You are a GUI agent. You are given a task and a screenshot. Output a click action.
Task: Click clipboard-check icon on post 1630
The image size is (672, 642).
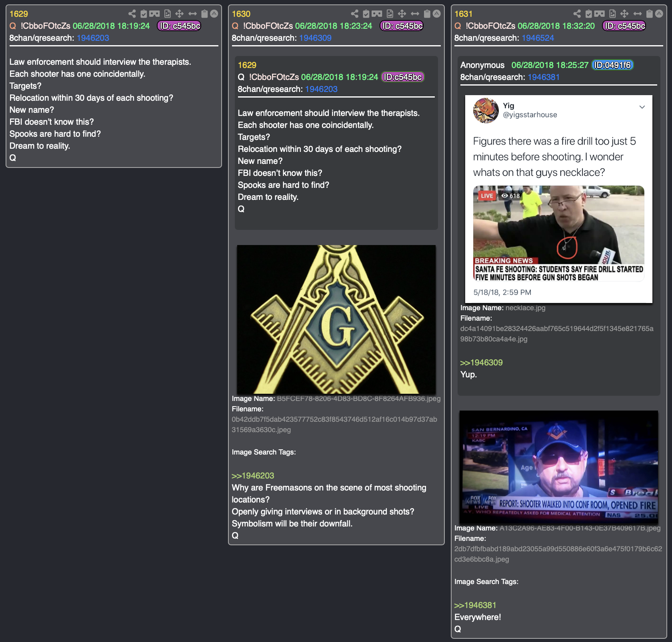click(x=366, y=14)
